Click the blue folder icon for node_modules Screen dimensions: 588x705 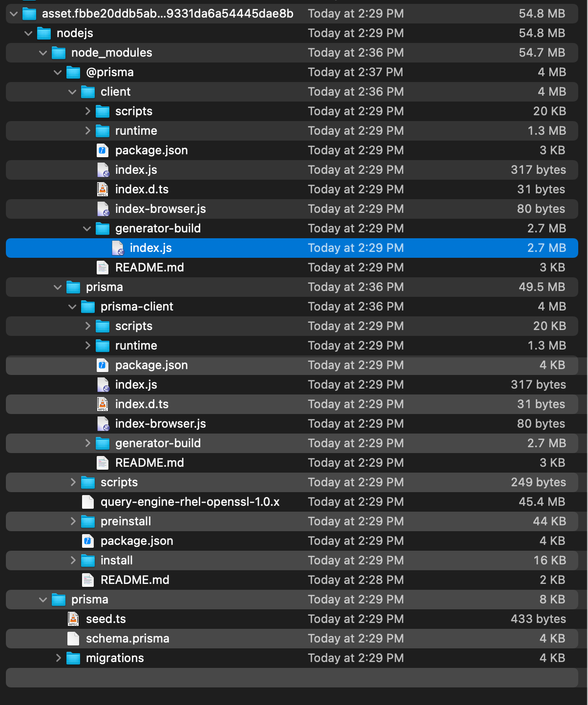pos(58,53)
